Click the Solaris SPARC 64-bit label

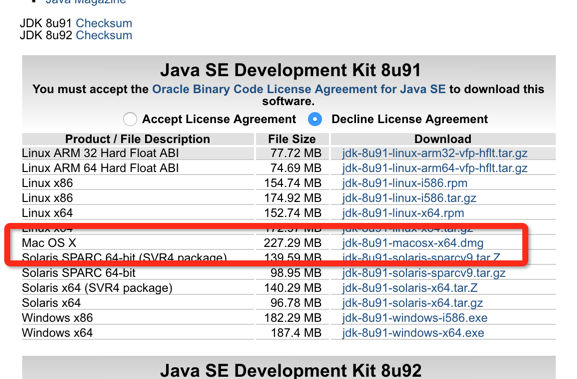(79, 273)
